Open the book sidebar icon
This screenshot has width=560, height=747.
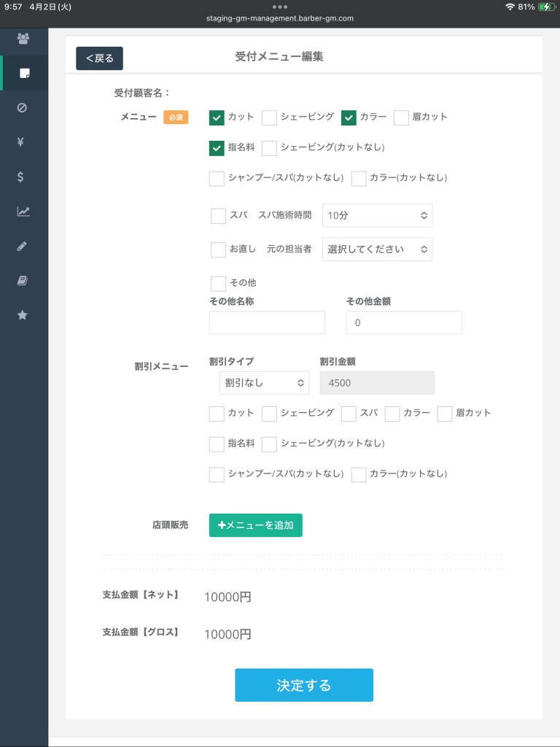[23, 280]
